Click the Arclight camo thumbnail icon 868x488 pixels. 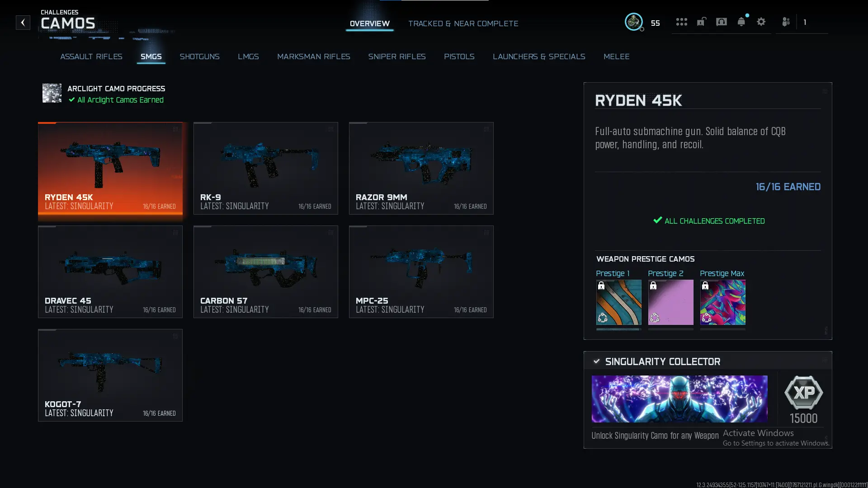coord(52,94)
